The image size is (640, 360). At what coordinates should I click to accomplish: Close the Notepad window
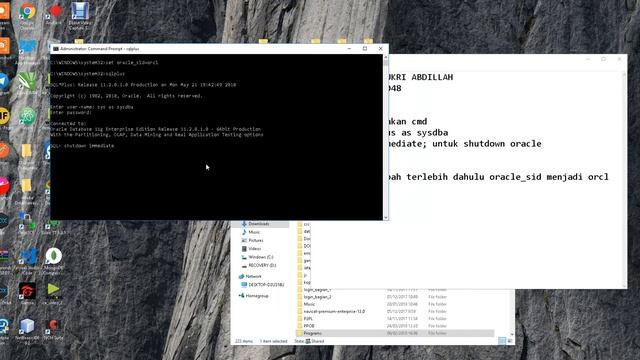pyautogui.click(x=619, y=59)
